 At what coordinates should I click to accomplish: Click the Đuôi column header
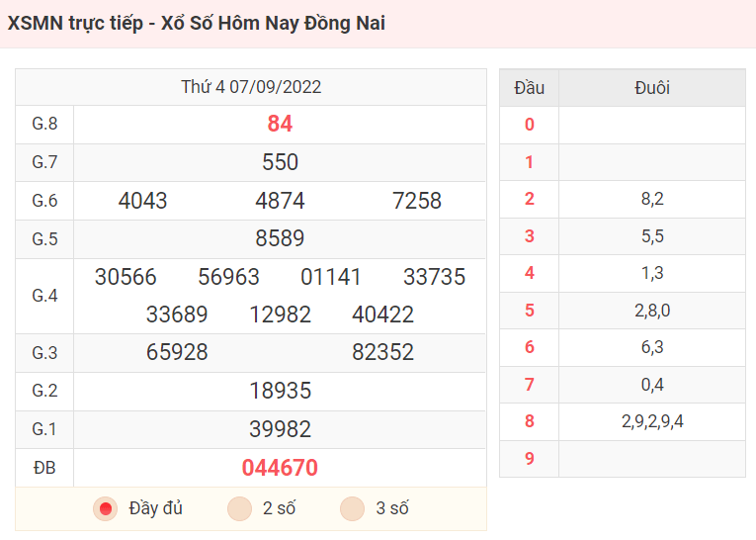(652, 88)
